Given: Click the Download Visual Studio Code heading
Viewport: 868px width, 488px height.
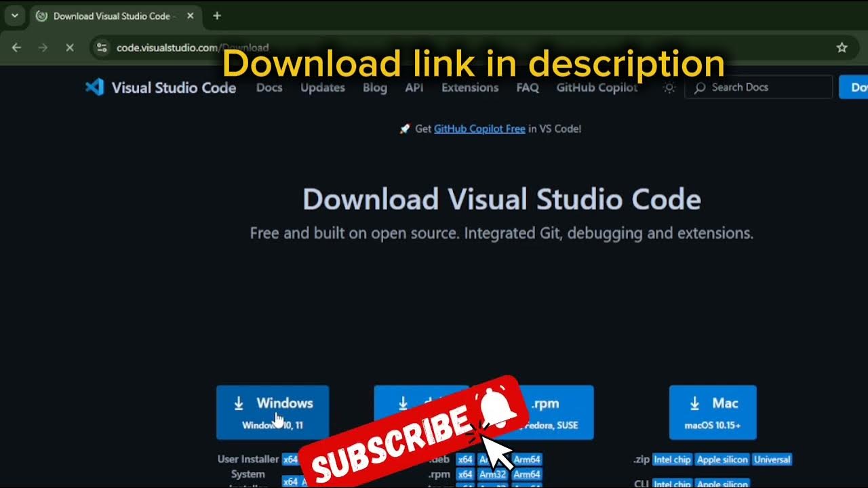Looking at the screenshot, I should pos(502,200).
